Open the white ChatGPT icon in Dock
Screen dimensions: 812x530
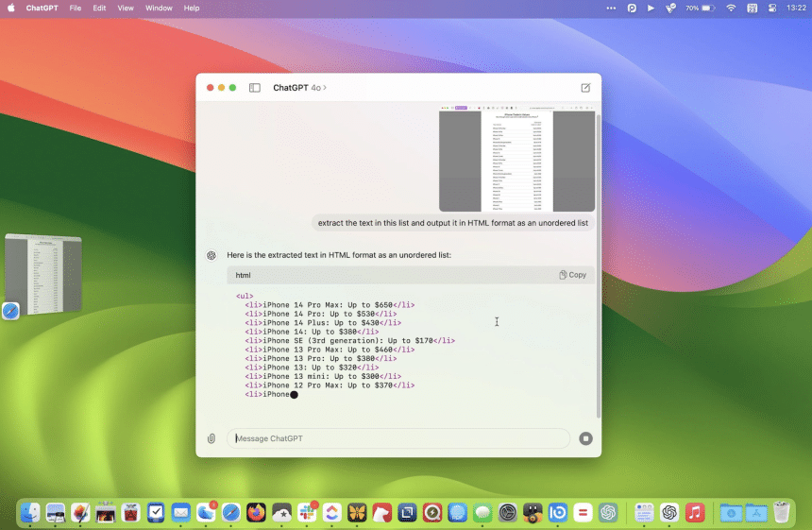click(x=669, y=512)
